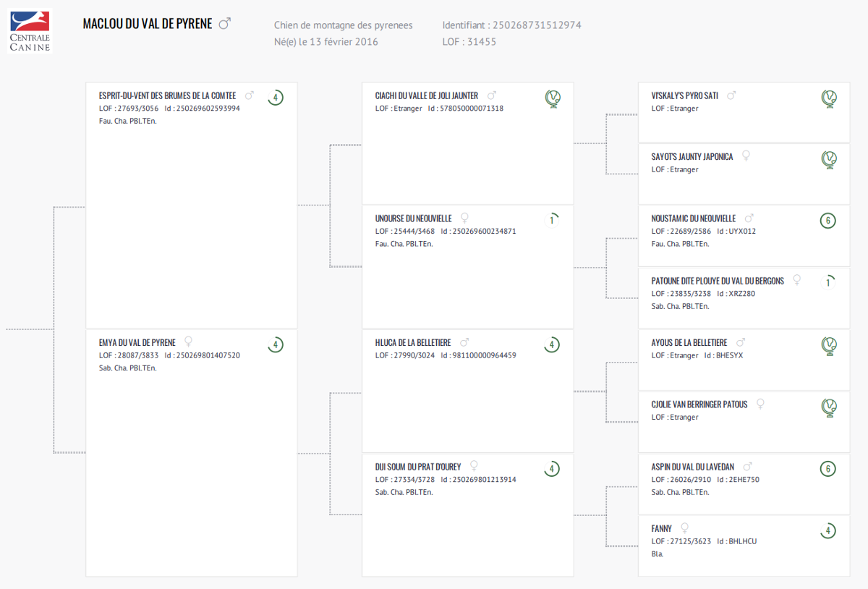The height and width of the screenshot is (589, 868).
Task: Click rating badge 1 on Unourse du Neouvielle
Action: 552,220
